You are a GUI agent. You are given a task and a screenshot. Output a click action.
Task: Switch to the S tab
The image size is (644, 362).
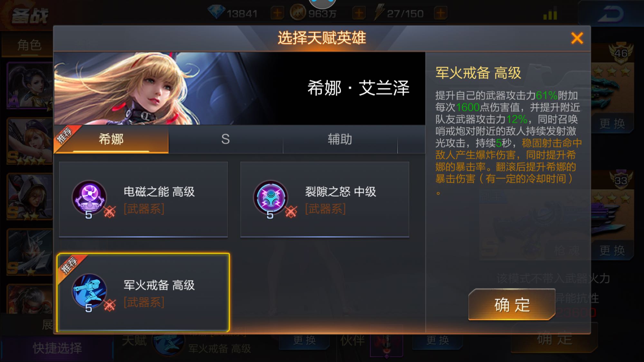pyautogui.click(x=225, y=139)
